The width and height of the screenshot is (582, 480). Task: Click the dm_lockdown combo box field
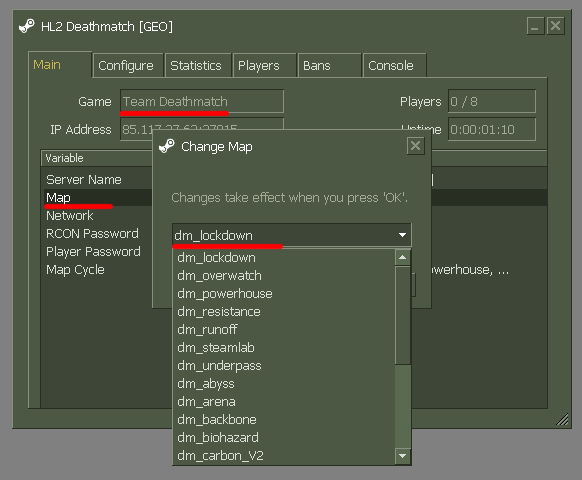pyautogui.click(x=291, y=235)
